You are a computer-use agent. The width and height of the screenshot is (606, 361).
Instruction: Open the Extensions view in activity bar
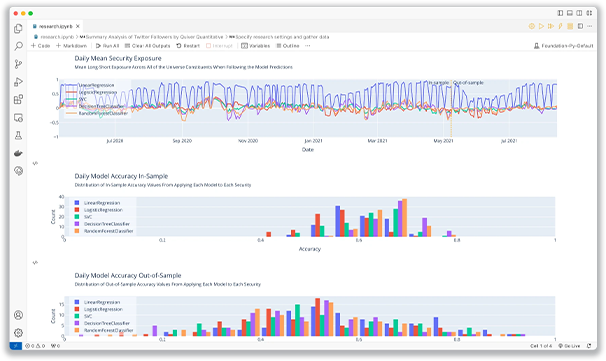click(x=18, y=99)
